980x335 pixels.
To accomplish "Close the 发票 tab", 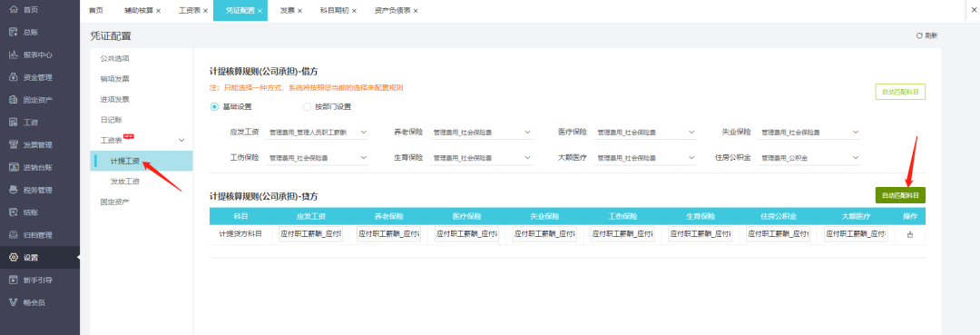I will (300, 11).
